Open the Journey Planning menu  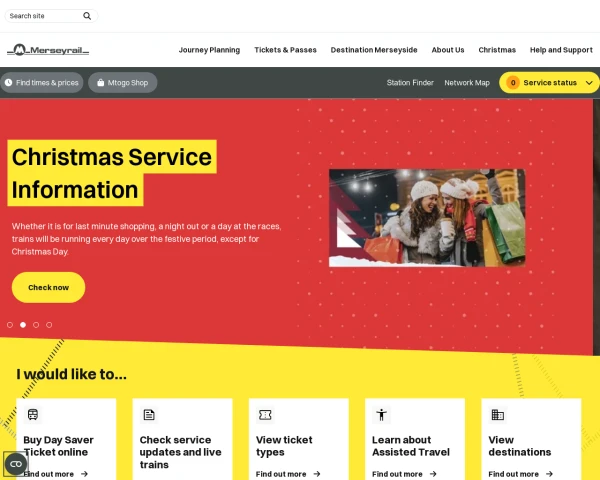[x=209, y=50]
